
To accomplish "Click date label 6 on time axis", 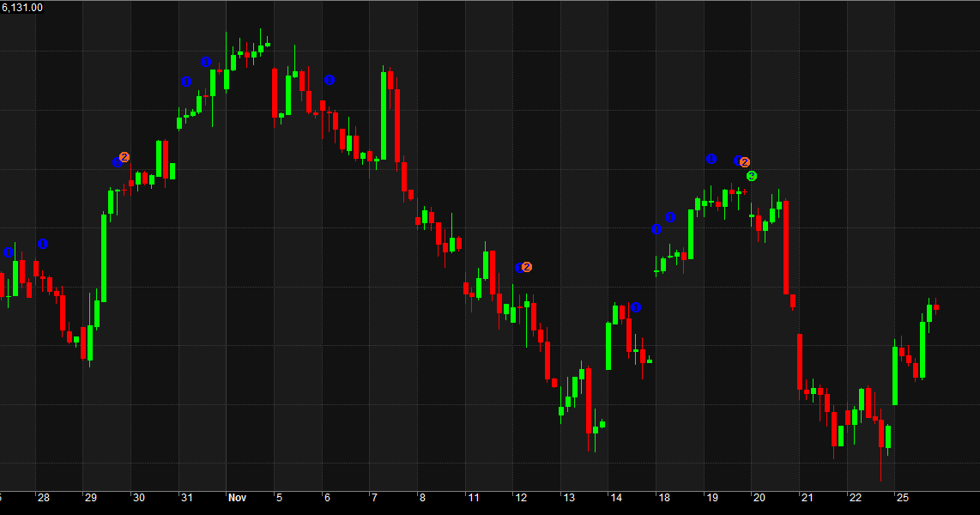I will coord(327,498).
